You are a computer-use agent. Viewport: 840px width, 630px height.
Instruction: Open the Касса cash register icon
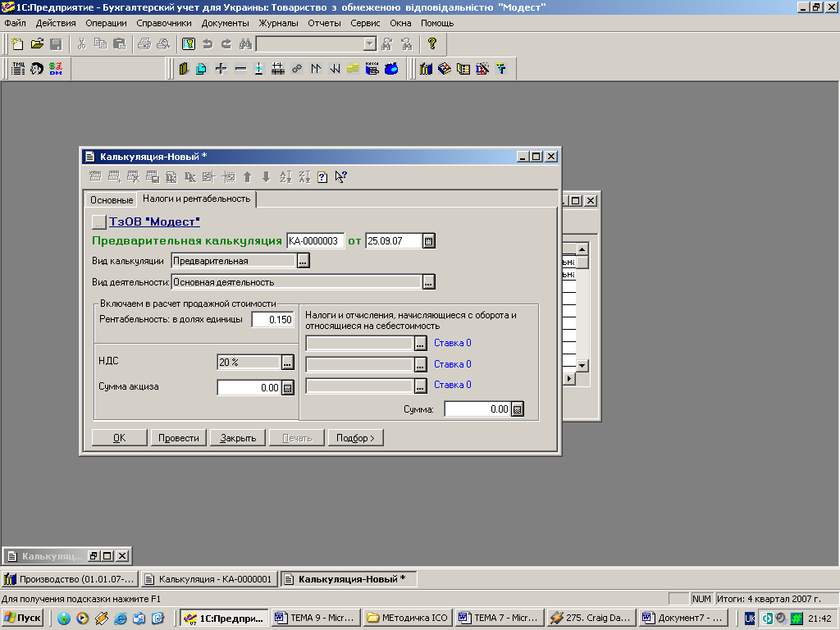click(372, 69)
